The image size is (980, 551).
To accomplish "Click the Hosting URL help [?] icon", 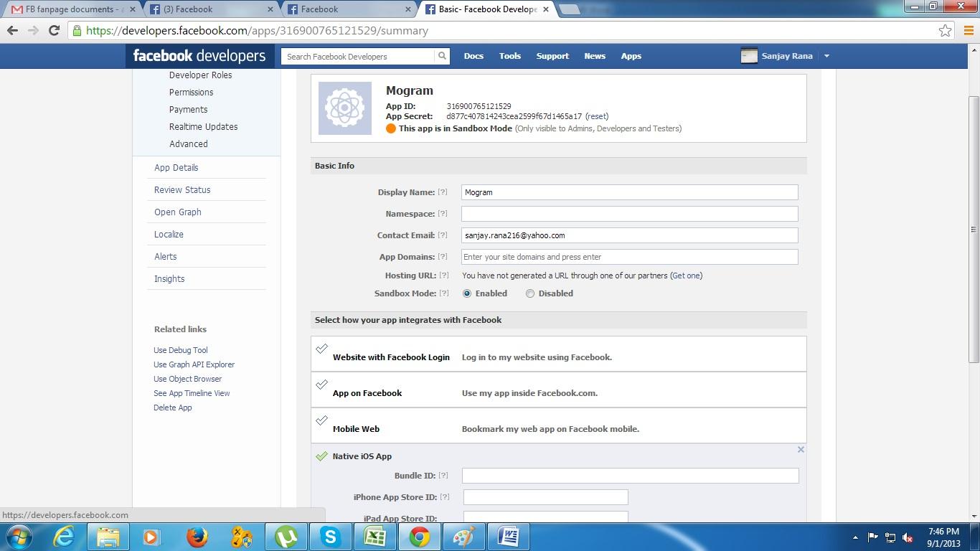I will click(443, 275).
